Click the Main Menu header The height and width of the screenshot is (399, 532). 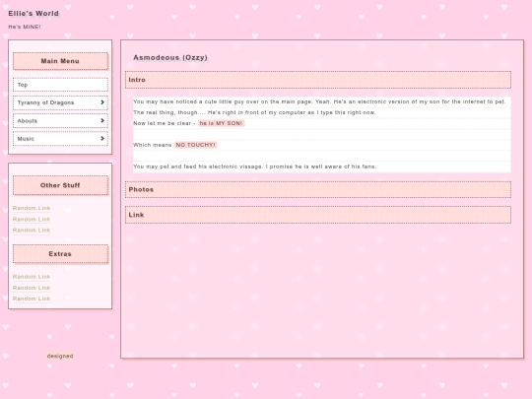click(x=60, y=61)
